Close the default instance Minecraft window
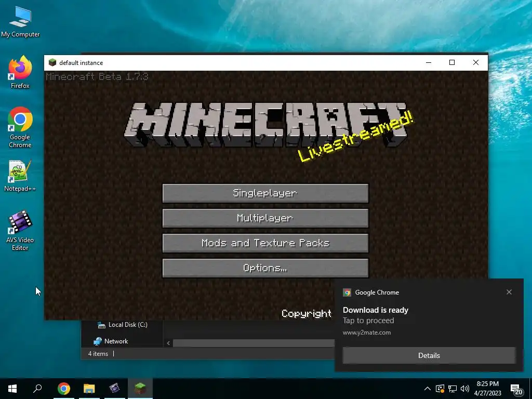Screen dimensions: 532x399 point(476,62)
